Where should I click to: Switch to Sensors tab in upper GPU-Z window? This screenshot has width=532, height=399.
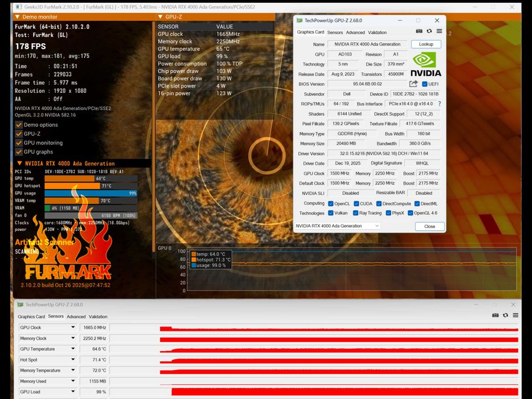click(x=335, y=32)
